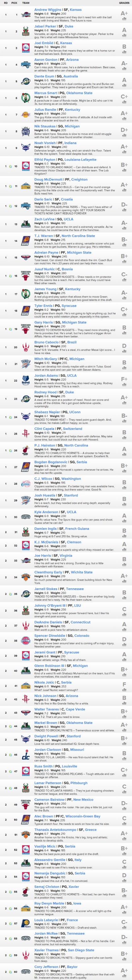This screenshot has height=980, width=132.
Task: Click the Doug McDermott name link
Action: (x=48, y=179)
